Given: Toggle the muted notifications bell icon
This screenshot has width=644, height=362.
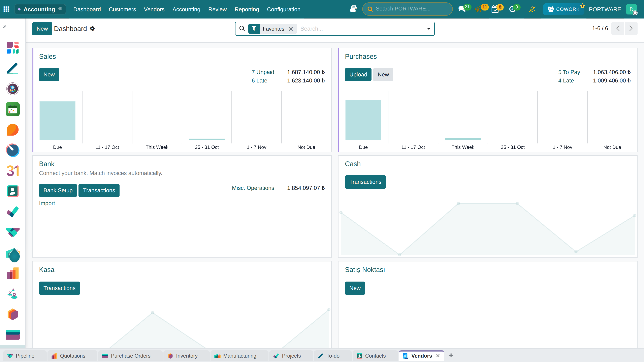Looking at the screenshot, I should tap(532, 9).
